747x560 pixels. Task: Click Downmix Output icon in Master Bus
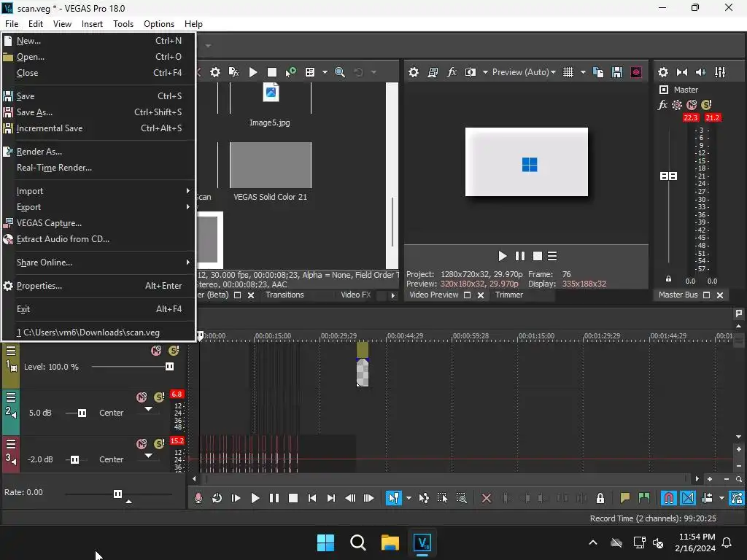point(682,72)
